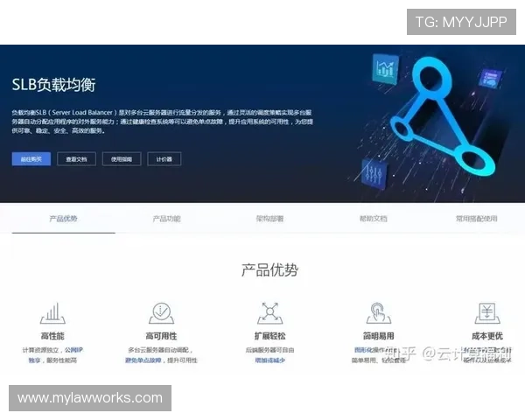Screen dimensions: 525x420
Task: Click the 图形化 link under 简明易用
Action: pyautogui.click(x=363, y=350)
